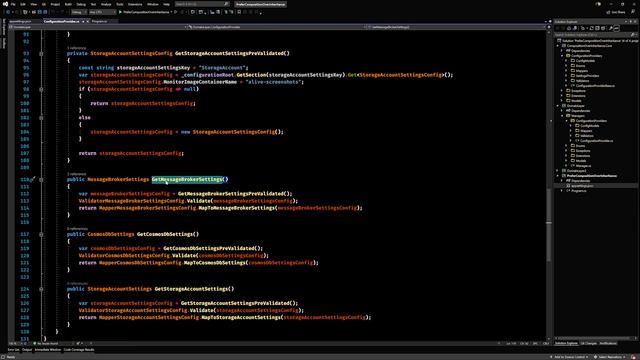Open the Code Coverage Results tab
Viewport: 640px width, 360px height.
point(79,350)
